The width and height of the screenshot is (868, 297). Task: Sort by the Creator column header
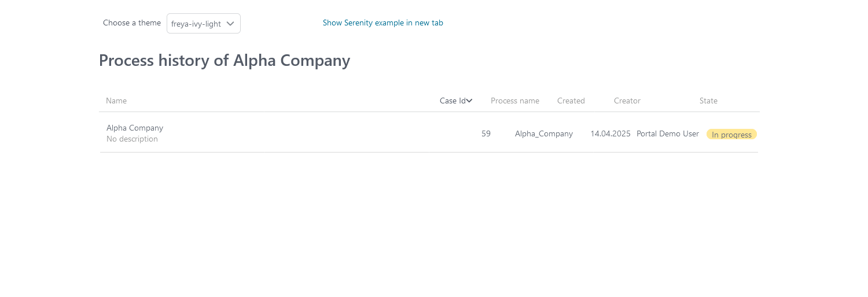627,101
